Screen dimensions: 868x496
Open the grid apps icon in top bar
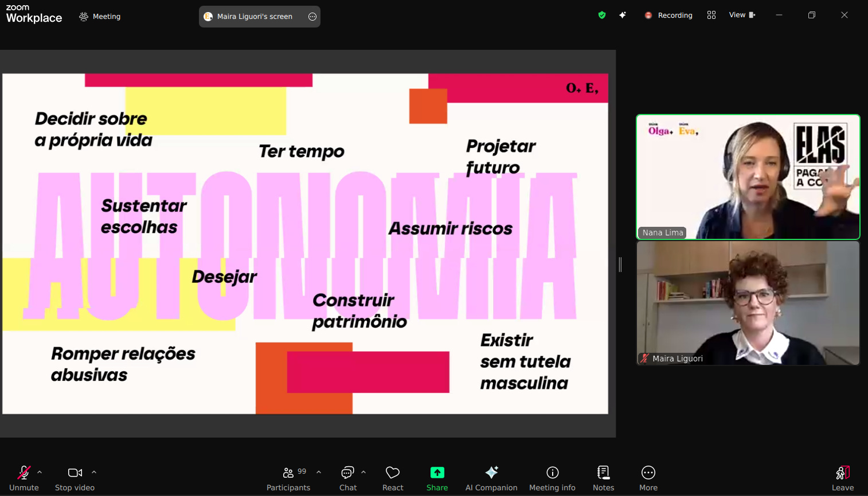[711, 15]
